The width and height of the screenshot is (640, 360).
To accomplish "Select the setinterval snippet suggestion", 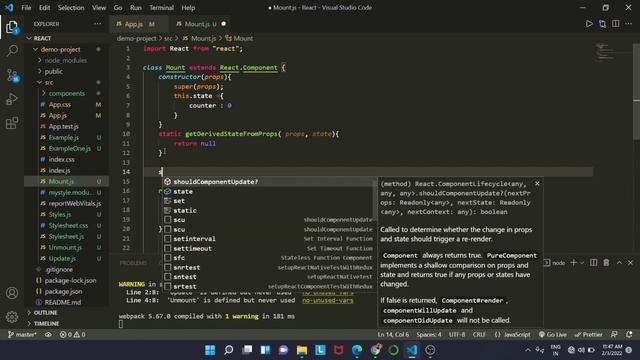I will click(x=268, y=239).
